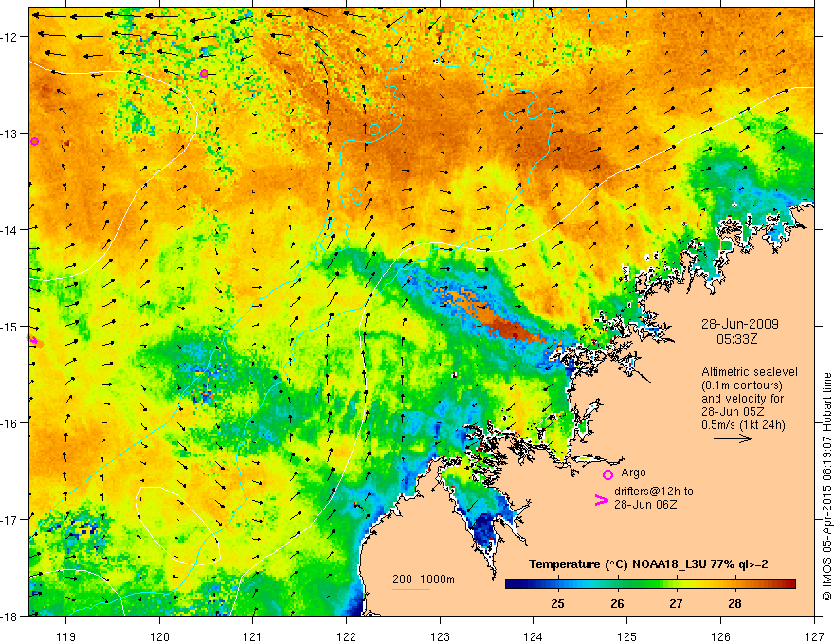Image resolution: width=834 pixels, height=644 pixels.
Task: Click the 25 value under the color bar
Action: [x=557, y=604]
